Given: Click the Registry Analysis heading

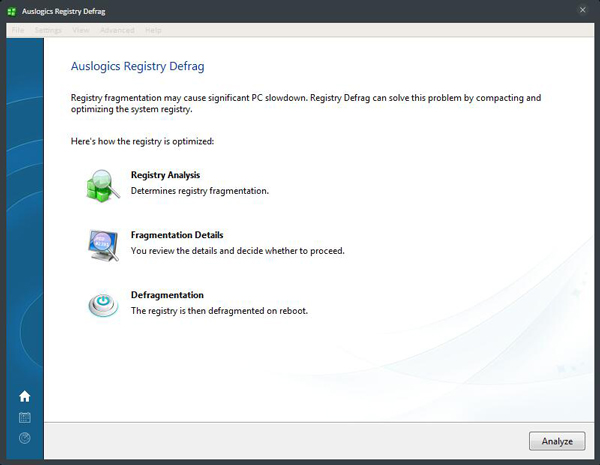Looking at the screenshot, I should tap(165, 175).
